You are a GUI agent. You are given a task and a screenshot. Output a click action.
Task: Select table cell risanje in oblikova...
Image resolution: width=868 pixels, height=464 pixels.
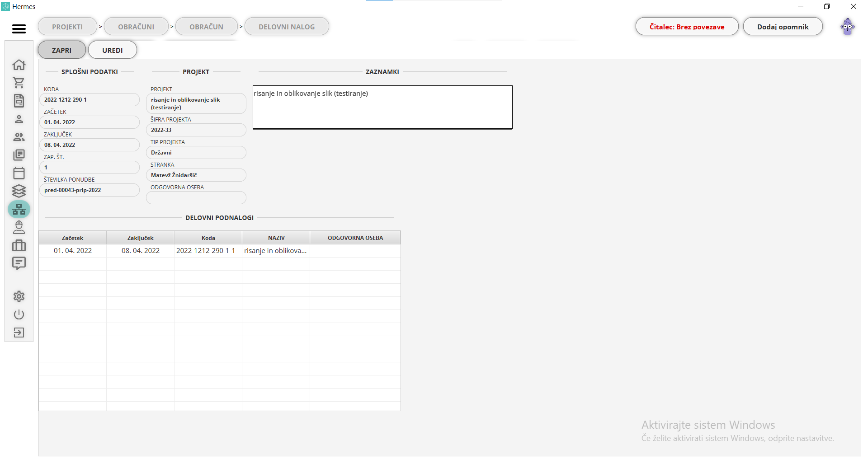[275, 251]
